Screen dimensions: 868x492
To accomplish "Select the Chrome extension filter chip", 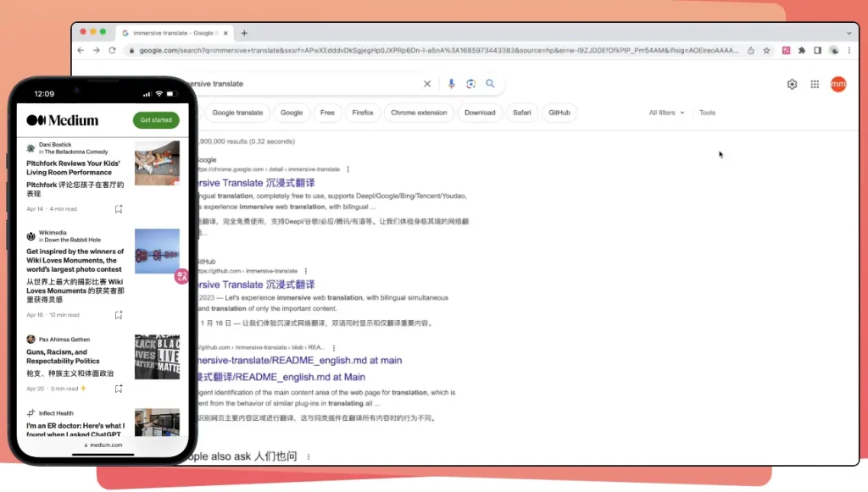I will pyautogui.click(x=419, y=113).
